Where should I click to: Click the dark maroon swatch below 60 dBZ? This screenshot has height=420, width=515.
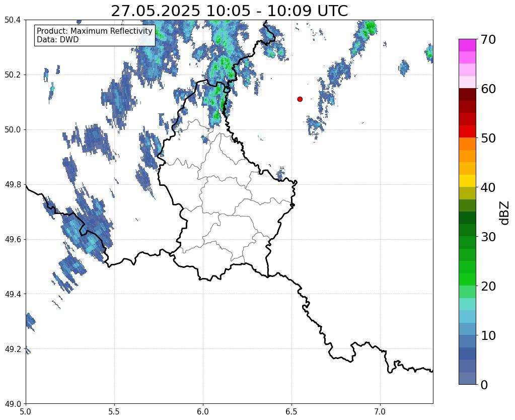[x=467, y=95]
